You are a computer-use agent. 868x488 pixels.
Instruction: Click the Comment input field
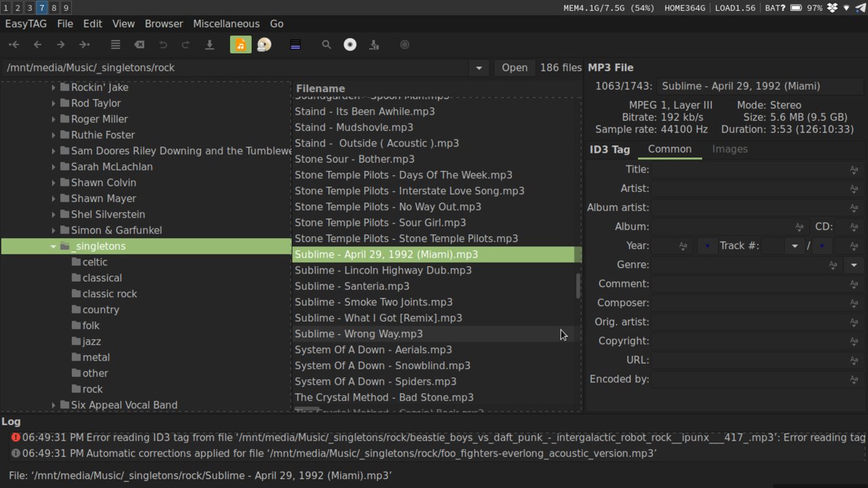[x=749, y=284]
